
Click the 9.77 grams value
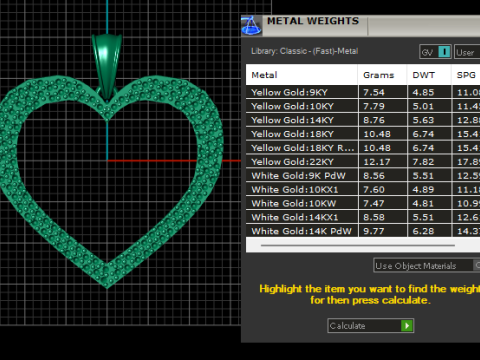pyautogui.click(x=374, y=231)
